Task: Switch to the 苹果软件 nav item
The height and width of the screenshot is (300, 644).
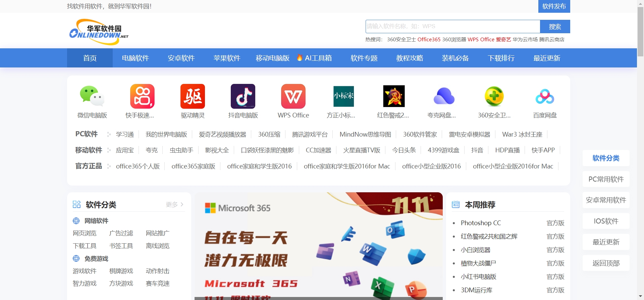Action: [x=227, y=58]
